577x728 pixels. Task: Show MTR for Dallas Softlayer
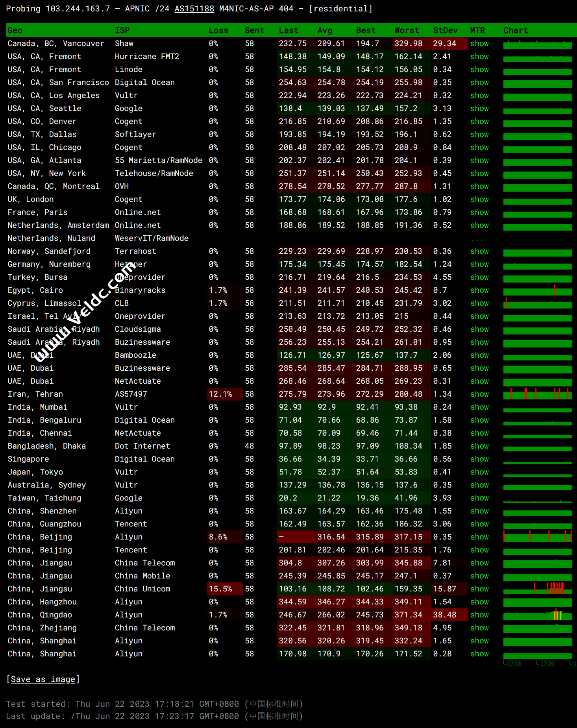(x=479, y=134)
